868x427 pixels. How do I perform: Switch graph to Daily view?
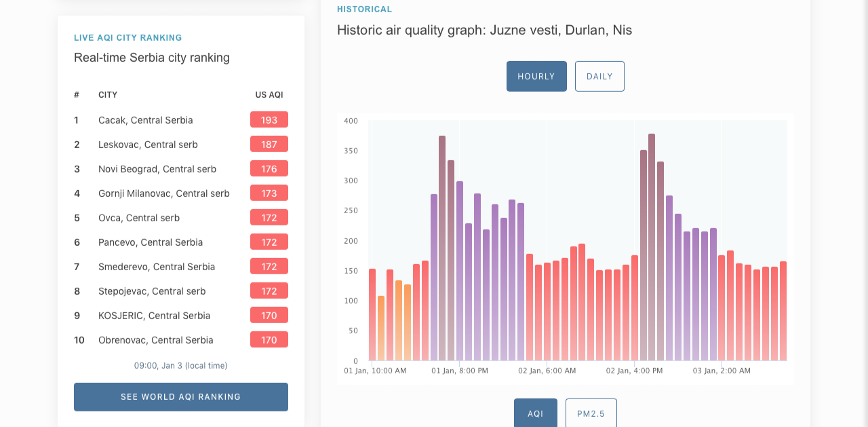coord(599,76)
